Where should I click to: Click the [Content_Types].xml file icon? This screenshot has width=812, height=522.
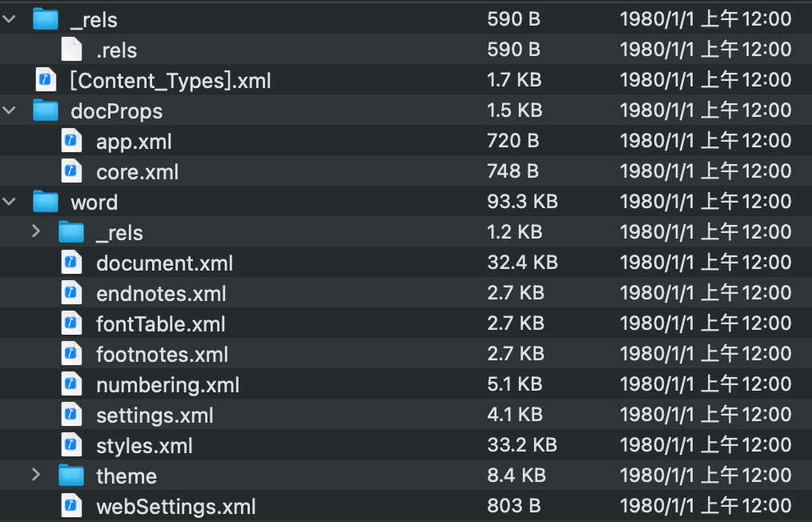pos(46,81)
